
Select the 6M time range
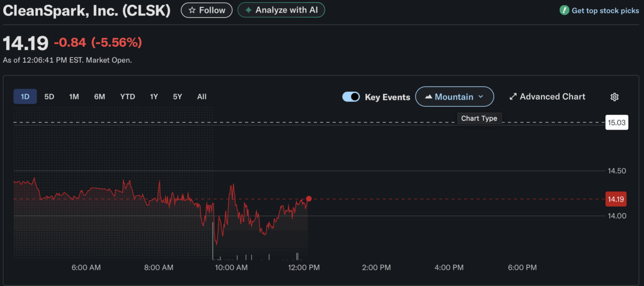[x=99, y=97]
